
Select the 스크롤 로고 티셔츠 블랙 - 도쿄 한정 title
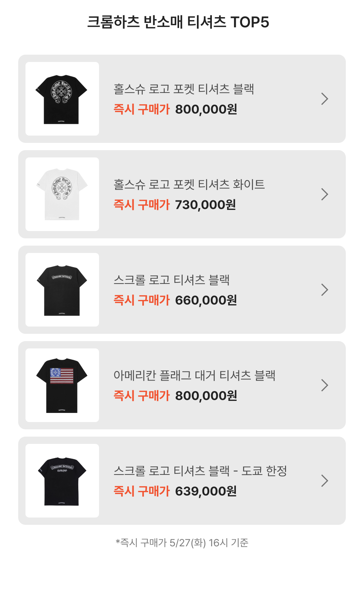tap(200, 471)
